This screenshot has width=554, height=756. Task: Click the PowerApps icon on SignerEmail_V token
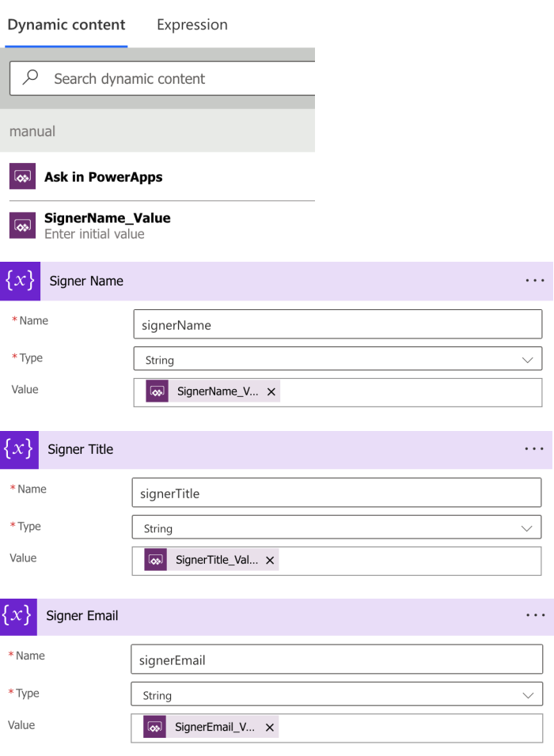click(155, 726)
